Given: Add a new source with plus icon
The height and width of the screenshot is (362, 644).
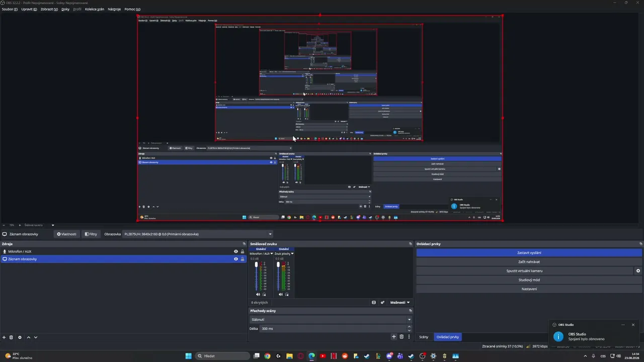Looking at the screenshot, I should [x=4, y=337].
